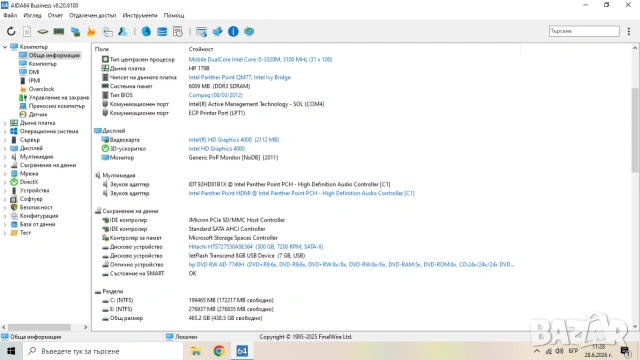The image size is (640, 360).
Task: Open the Файл menu
Action: tap(10, 15)
